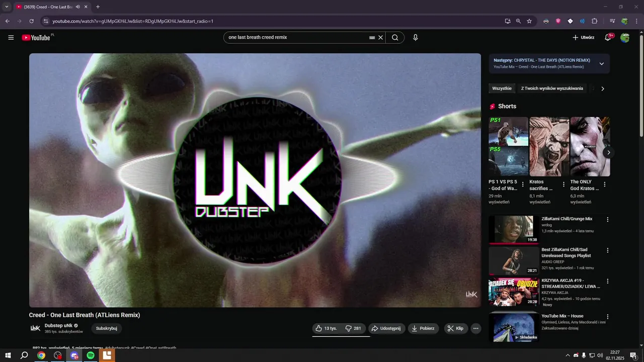View site information icon in address bar
644x362 pixels.
(x=45, y=21)
